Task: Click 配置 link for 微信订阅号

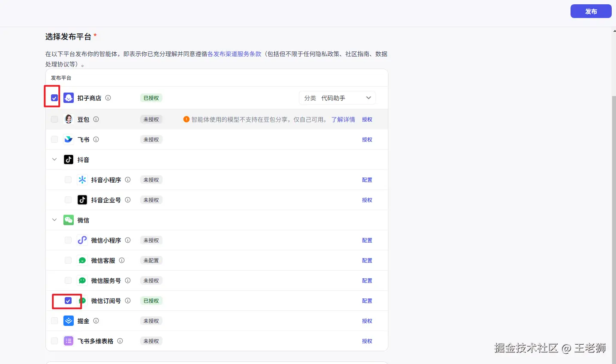Action: point(367,301)
